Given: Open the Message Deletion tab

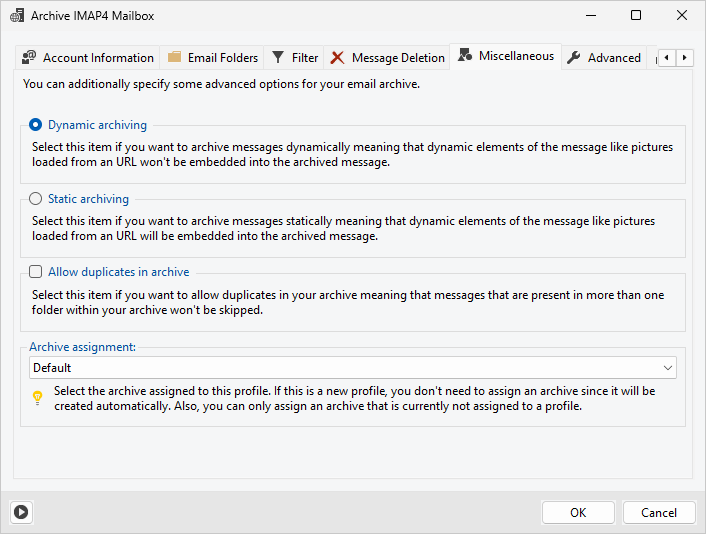Looking at the screenshot, I should point(397,58).
